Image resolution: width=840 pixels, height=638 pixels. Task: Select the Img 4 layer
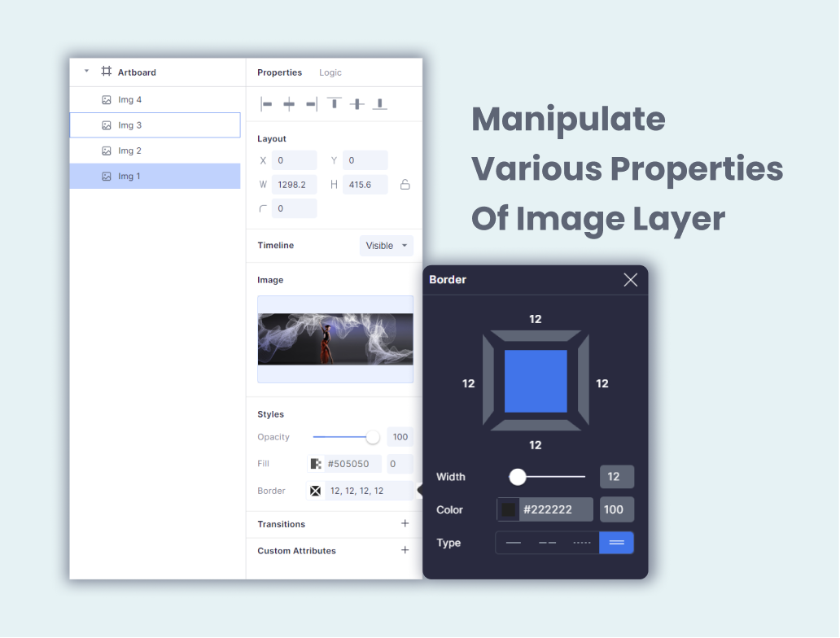(x=155, y=99)
